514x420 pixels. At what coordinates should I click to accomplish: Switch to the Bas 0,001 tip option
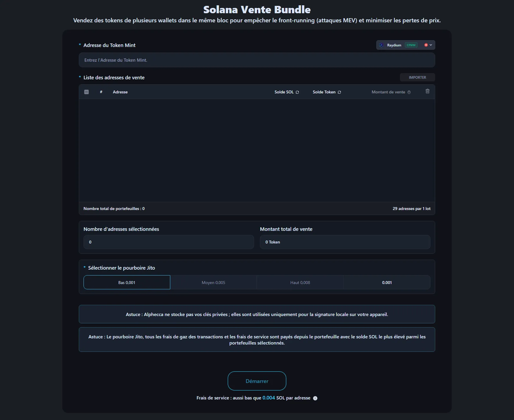pyautogui.click(x=127, y=282)
